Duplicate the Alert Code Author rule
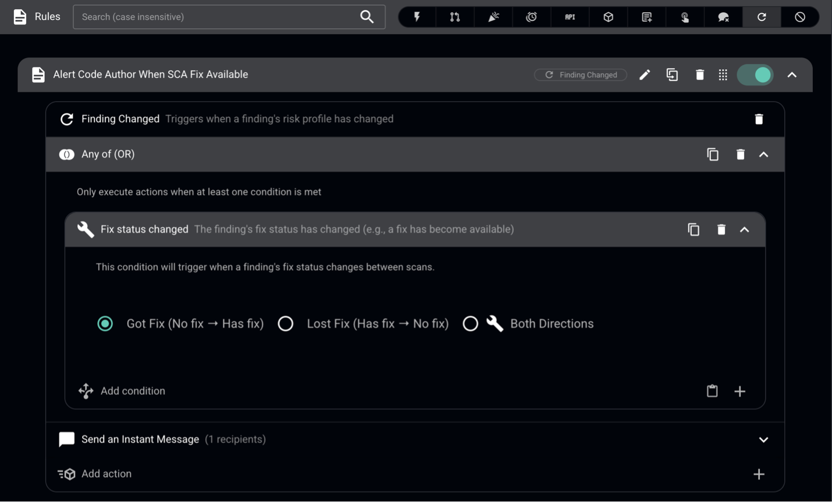Screen dimensions: 832x504 pos(672,74)
